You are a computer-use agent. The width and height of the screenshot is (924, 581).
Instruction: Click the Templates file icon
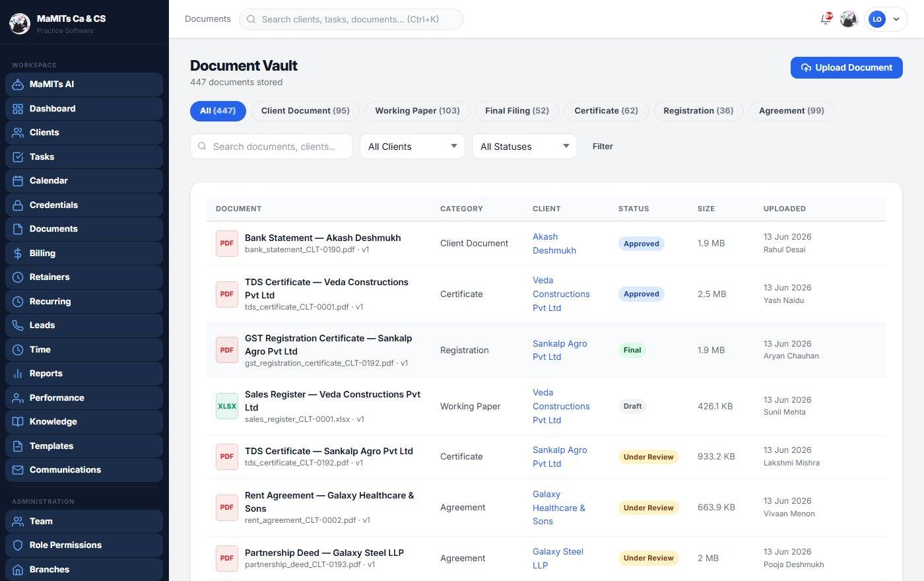tap(18, 446)
